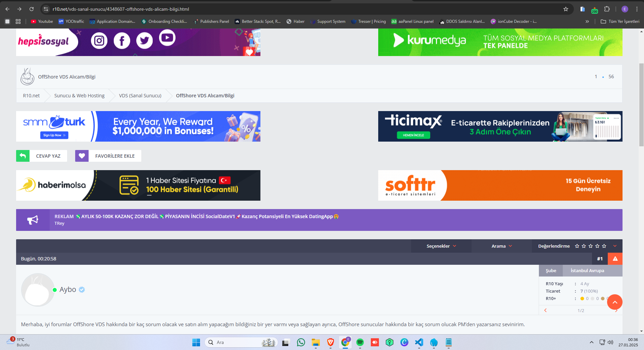Open Sunucu & Web Hosting breadcrumb

click(x=80, y=96)
